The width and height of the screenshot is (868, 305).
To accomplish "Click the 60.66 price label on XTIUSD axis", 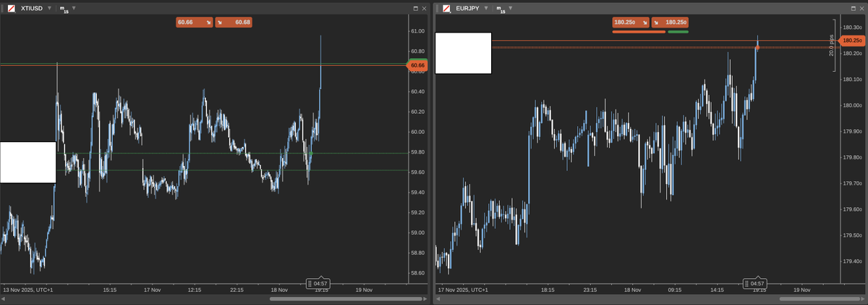I will (417, 65).
